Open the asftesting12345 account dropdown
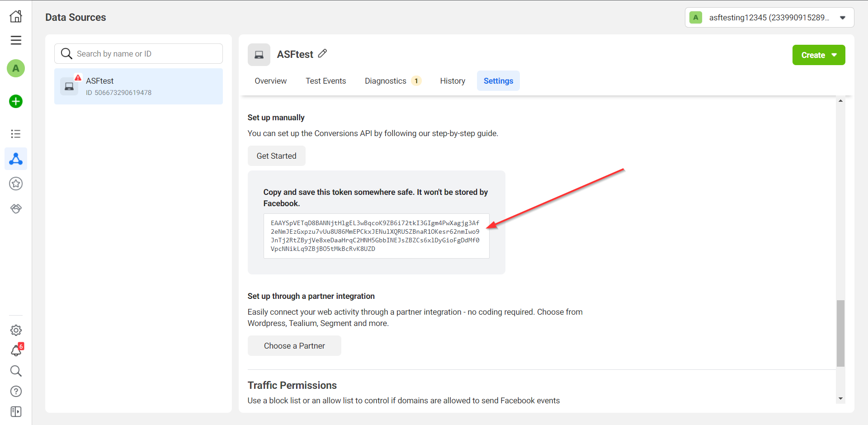Image resolution: width=868 pixels, height=425 pixels. click(769, 18)
